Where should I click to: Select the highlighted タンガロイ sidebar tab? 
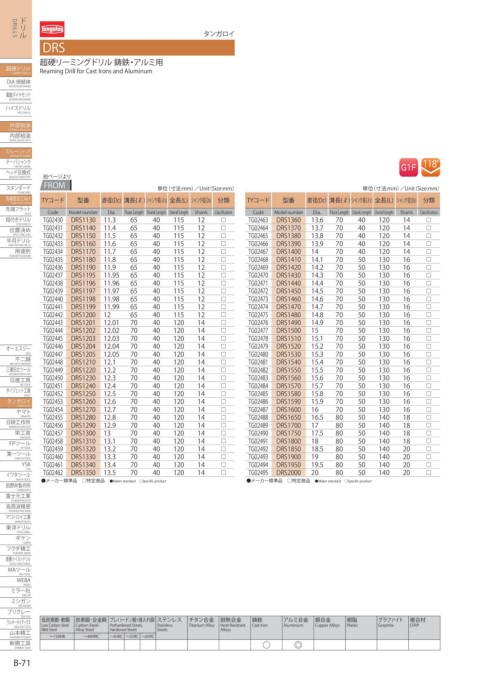click(16, 402)
